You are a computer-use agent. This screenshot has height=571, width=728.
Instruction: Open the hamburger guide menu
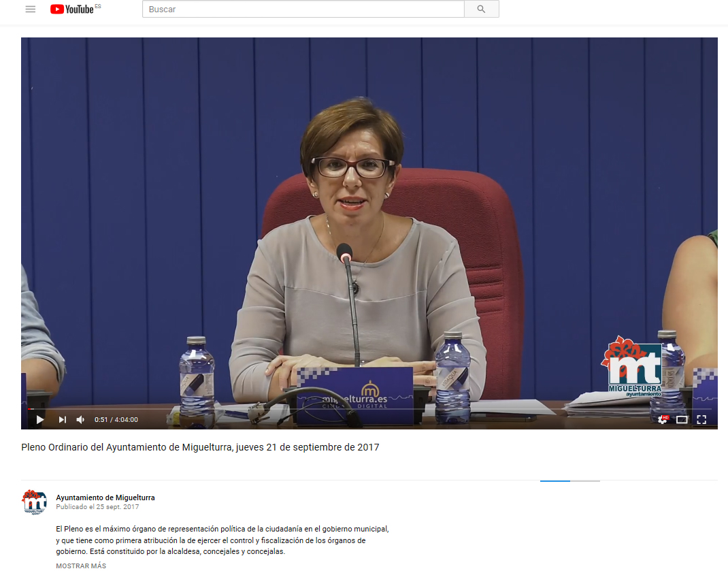(30, 10)
